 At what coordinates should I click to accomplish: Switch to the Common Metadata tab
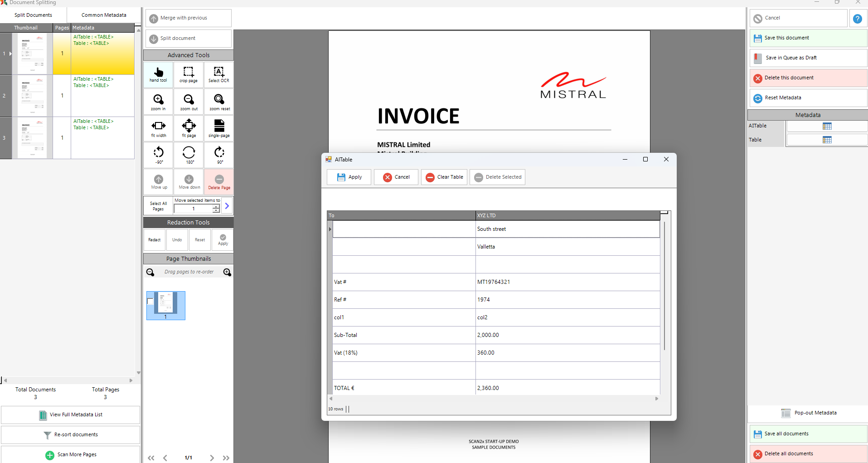(x=104, y=15)
